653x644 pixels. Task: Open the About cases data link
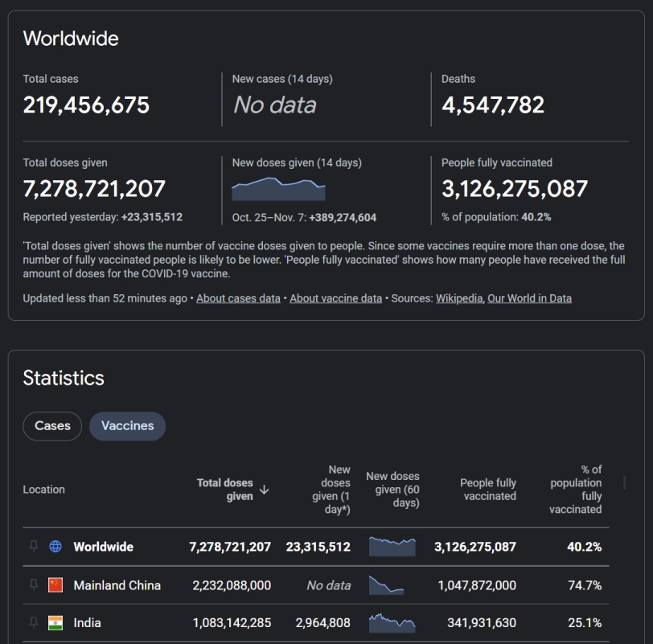[x=238, y=298]
